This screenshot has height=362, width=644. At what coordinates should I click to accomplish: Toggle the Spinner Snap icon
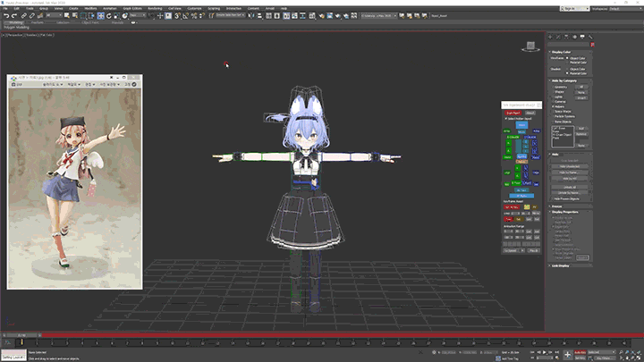tap(201, 15)
